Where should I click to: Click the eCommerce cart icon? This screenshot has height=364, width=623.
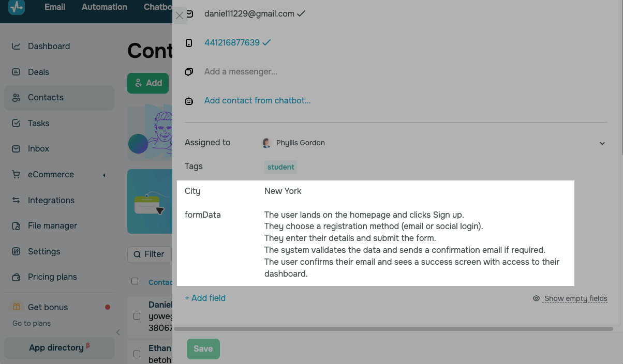16,174
